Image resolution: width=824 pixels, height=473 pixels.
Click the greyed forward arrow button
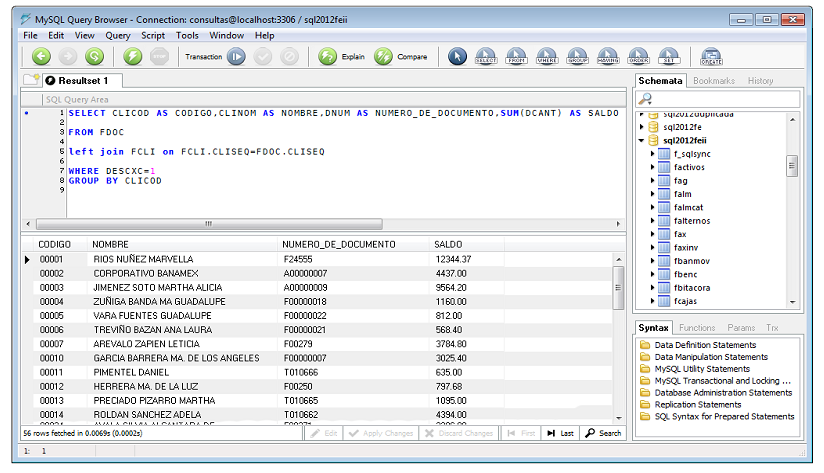click(68, 56)
